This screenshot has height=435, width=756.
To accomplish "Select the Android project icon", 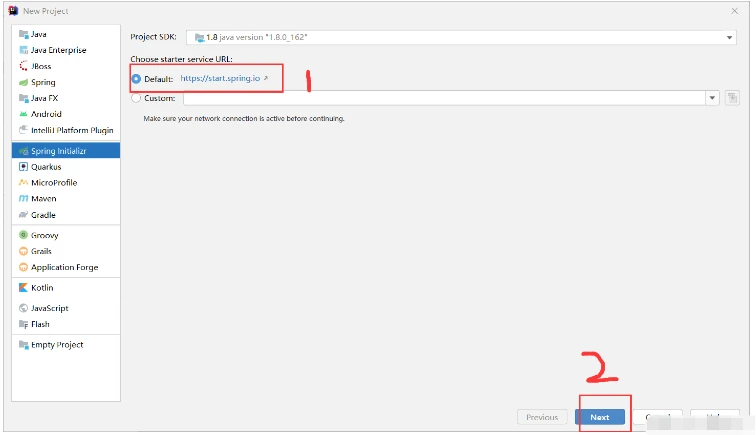I will click(23, 114).
